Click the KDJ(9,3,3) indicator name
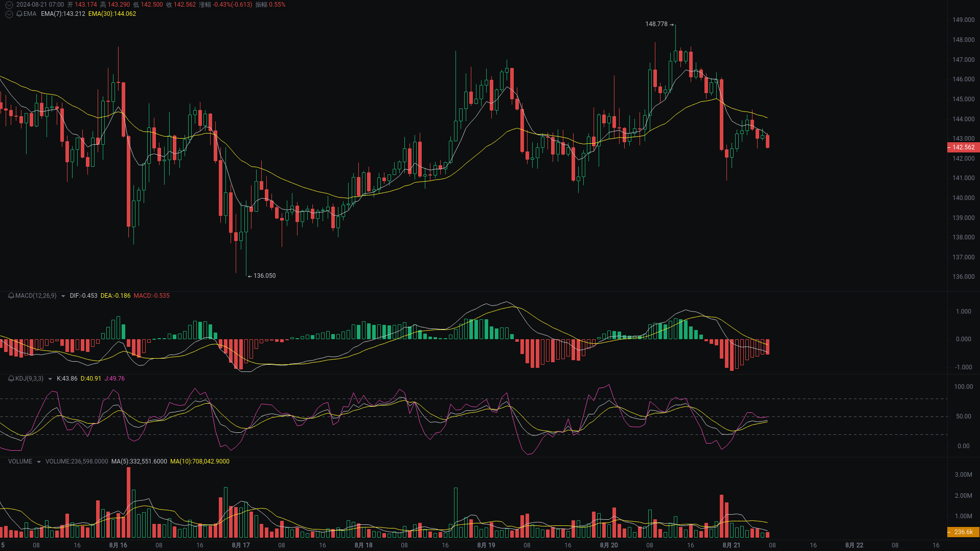 point(28,379)
